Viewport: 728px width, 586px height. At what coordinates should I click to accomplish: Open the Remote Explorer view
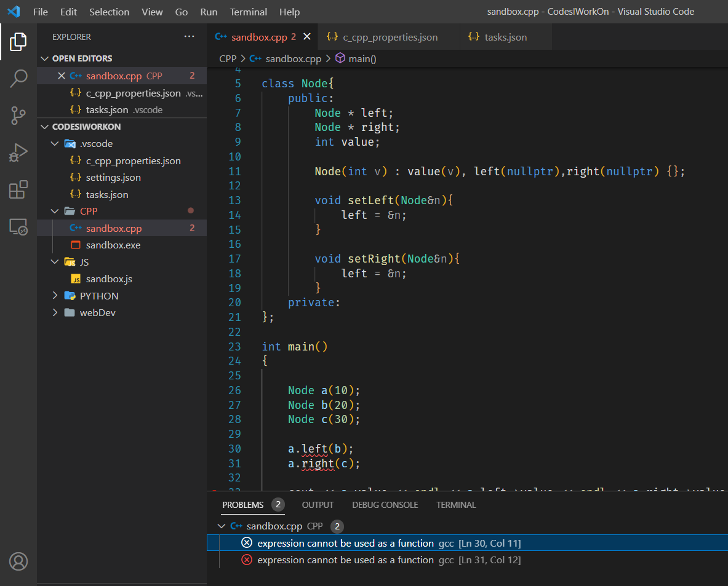[18, 227]
